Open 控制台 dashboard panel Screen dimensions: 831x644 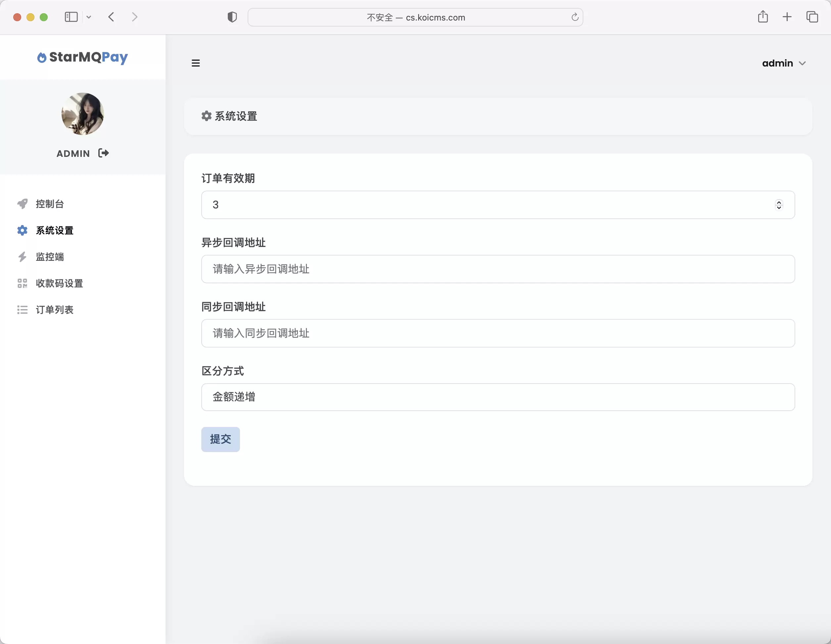click(x=51, y=204)
